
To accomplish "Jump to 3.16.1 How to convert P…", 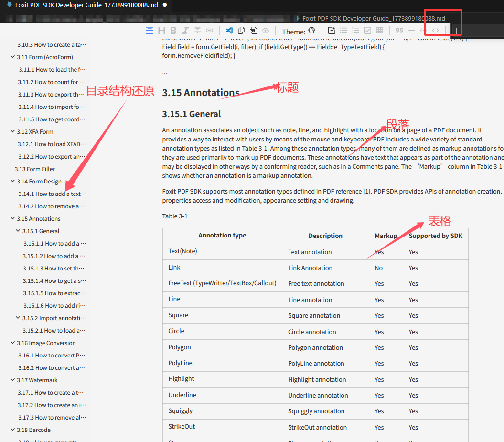I will coord(52,355).
